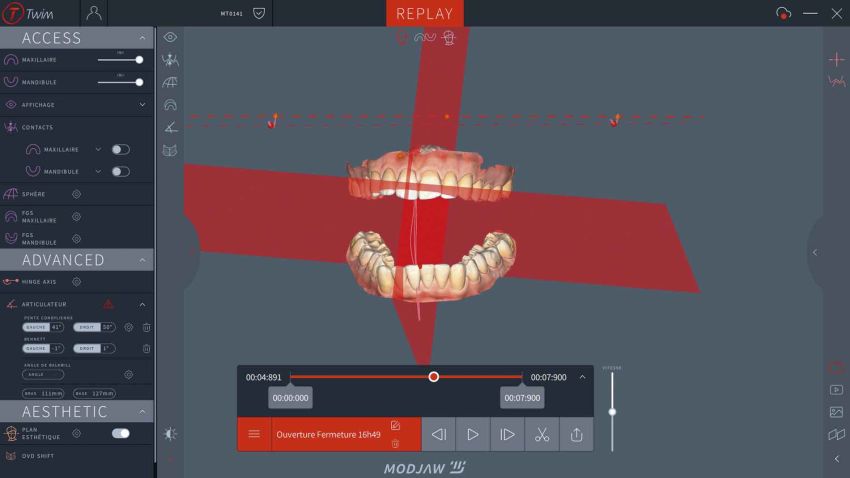Click the user profile icon in top bar
Image resolution: width=850 pixels, height=478 pixels.
pyautogui.click(x=94, y=13)
